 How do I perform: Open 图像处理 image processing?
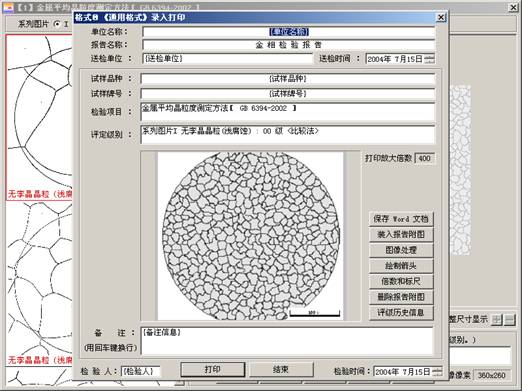click(x=401, y=250)
